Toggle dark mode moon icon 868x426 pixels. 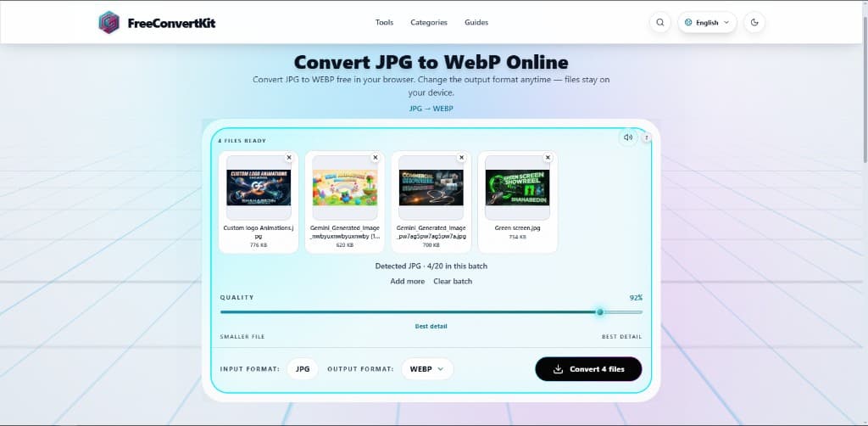[x=754, y=23]
